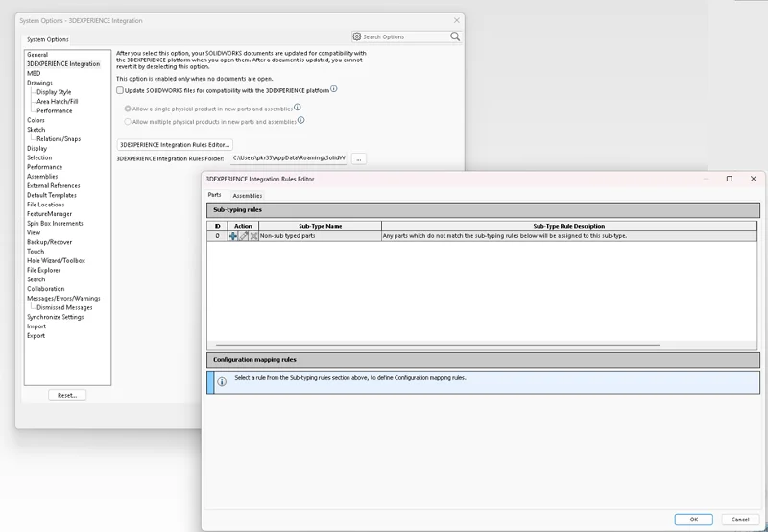Screen dimensions: 768x532
Task: Click the OK button in Rules Editor
Action: point(693,519)
